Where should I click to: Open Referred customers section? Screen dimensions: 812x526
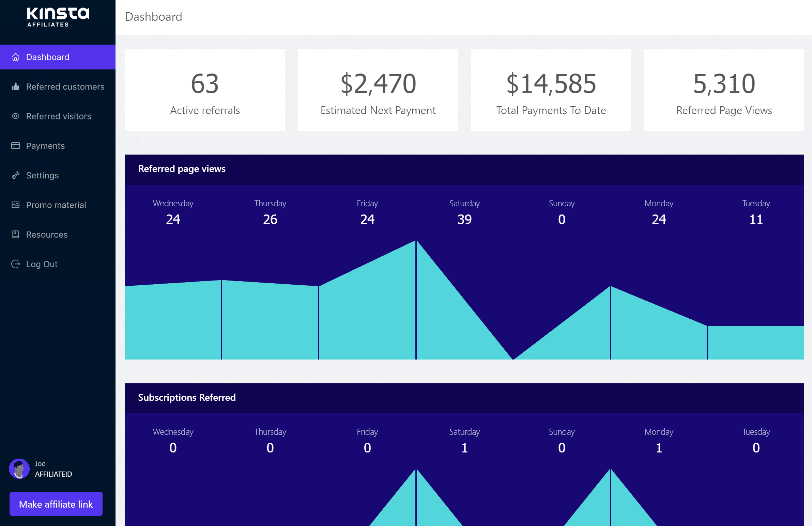pyautogui.click(x=65, y=87)
